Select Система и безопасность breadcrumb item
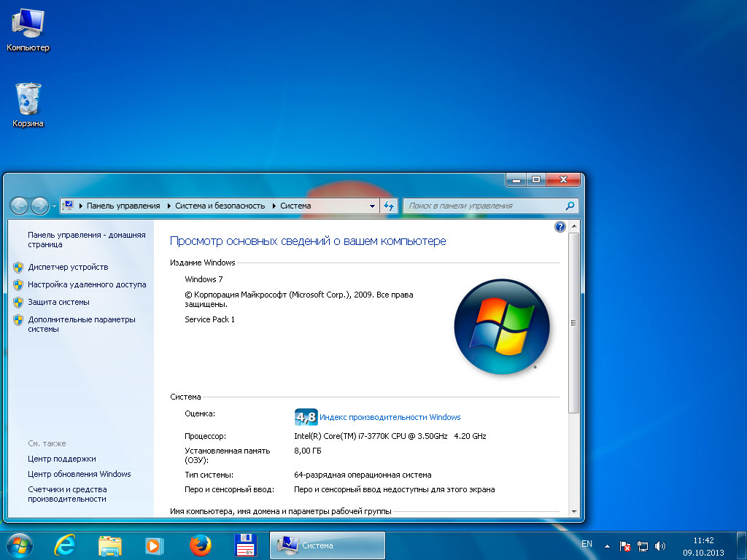747x560 pixels. coord(220,206)
